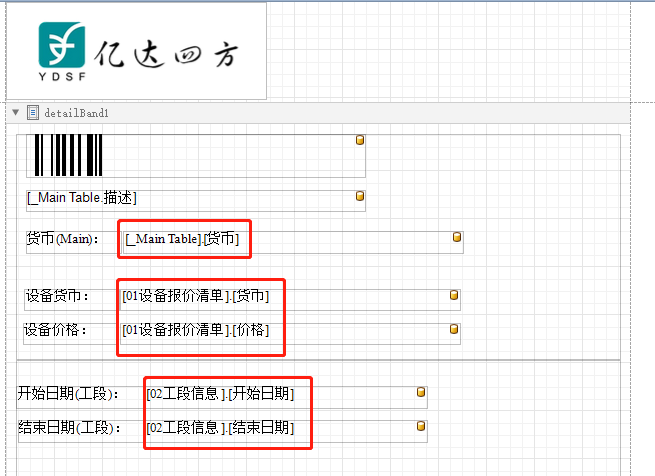The width and height of the screenshot is (655, 476).
Task: Click the binding icon on the Main Table 货币 field
Action: pyautogui.click(x=457, y=238)
